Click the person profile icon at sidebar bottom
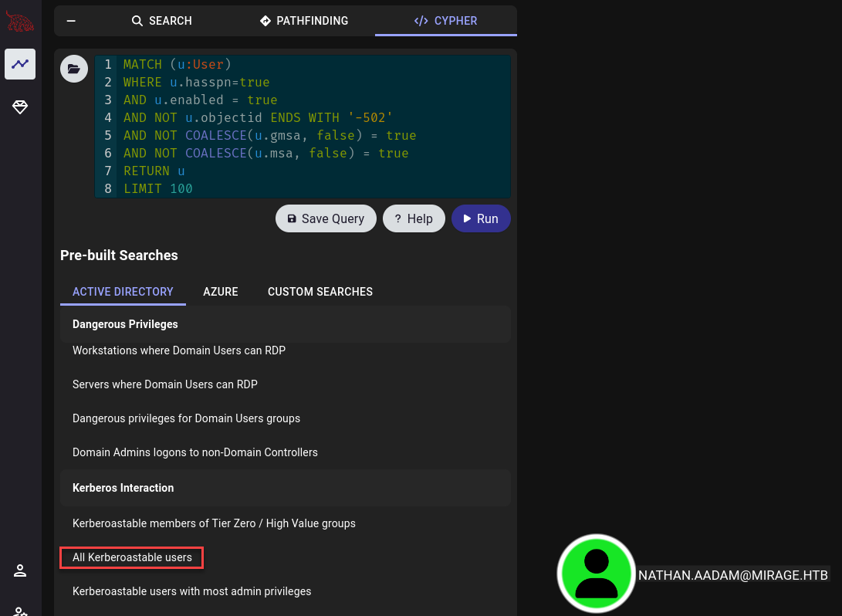 [x=19, y=570]
